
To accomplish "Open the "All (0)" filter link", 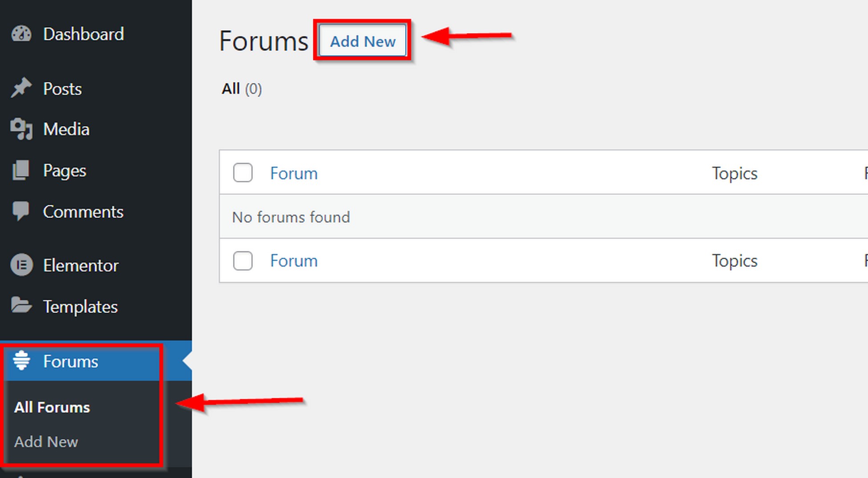I will pyautogui.click(x=231, y=89).
